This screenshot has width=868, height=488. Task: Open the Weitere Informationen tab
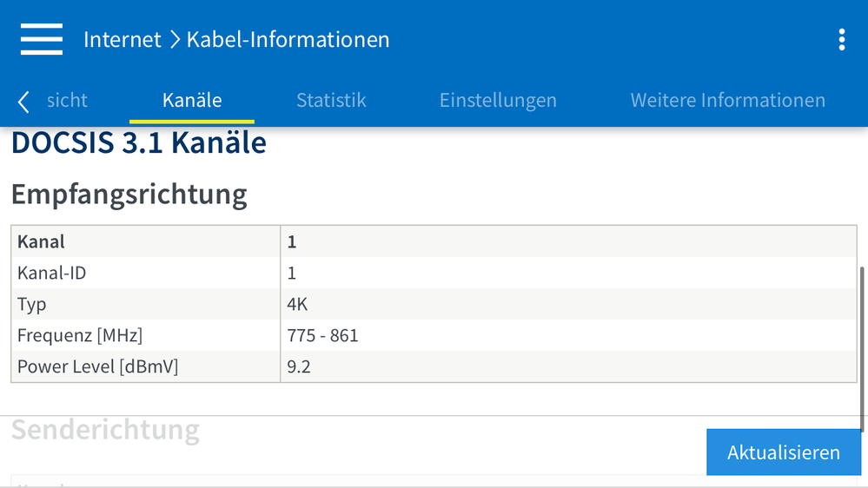[727, 101]
